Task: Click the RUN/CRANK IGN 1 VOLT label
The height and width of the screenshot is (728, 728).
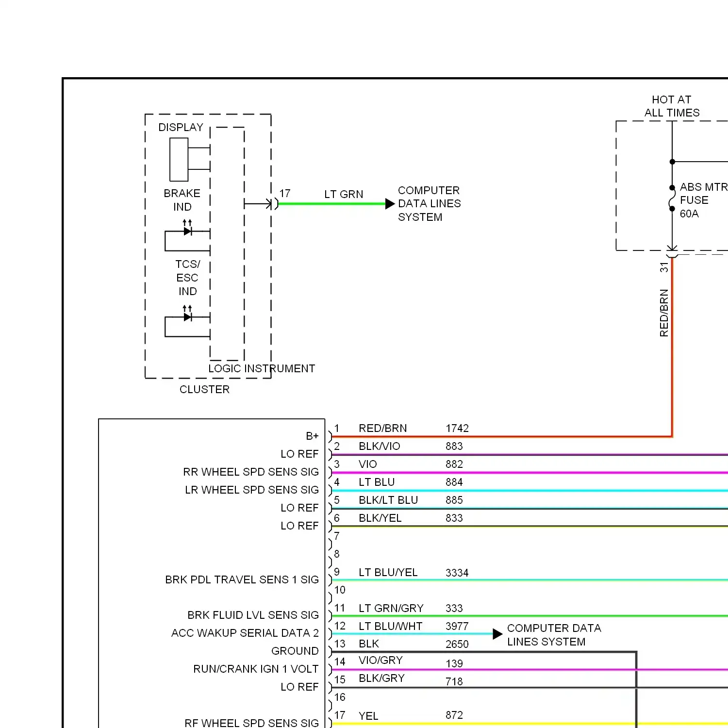Action: 256,669
